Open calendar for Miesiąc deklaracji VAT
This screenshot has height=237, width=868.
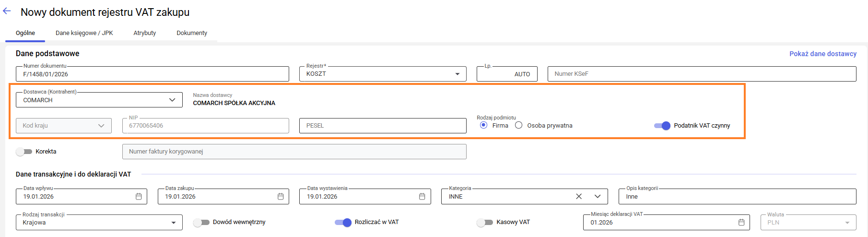[x=741, y=223]
